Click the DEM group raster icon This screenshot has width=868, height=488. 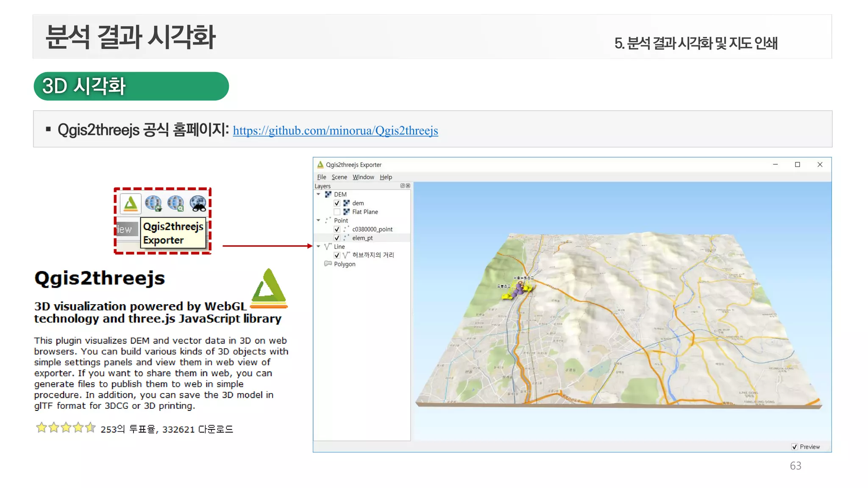click(x=328, y=194)
